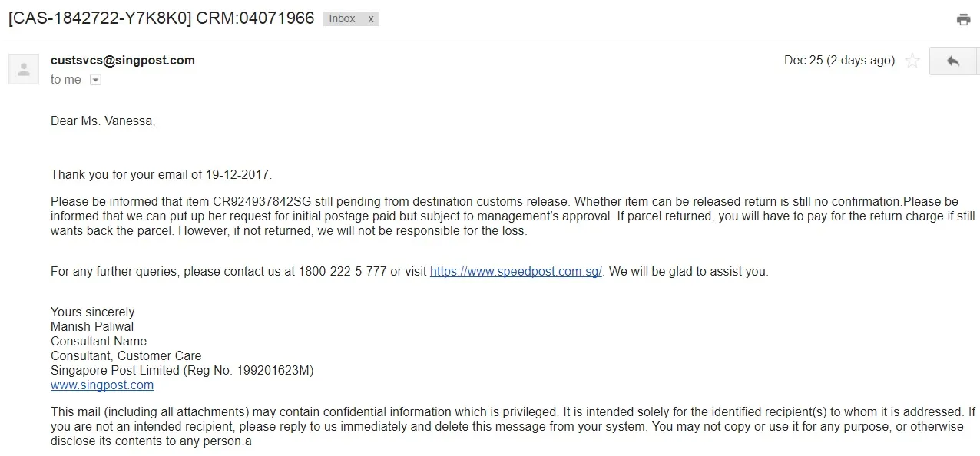Open the Inbox label
The height and width of the screenshot is (456, 980).
pyautogui.click(x=343, y=18)
